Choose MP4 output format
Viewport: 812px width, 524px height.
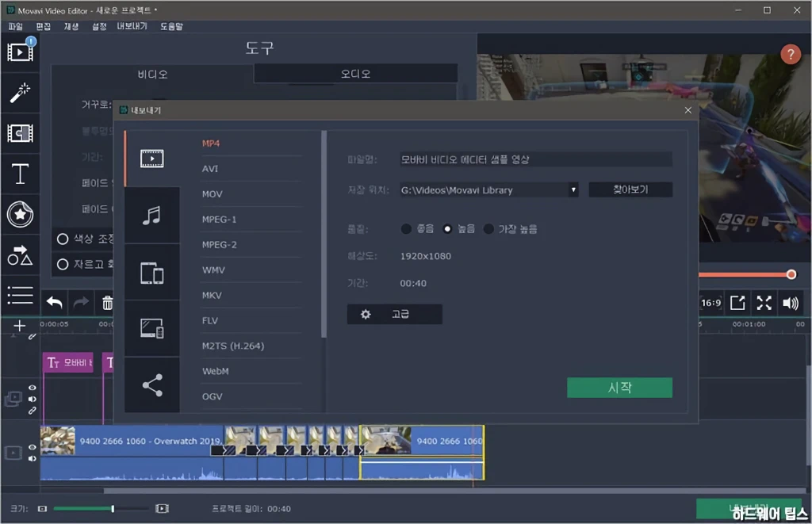(x=211, y=143)
